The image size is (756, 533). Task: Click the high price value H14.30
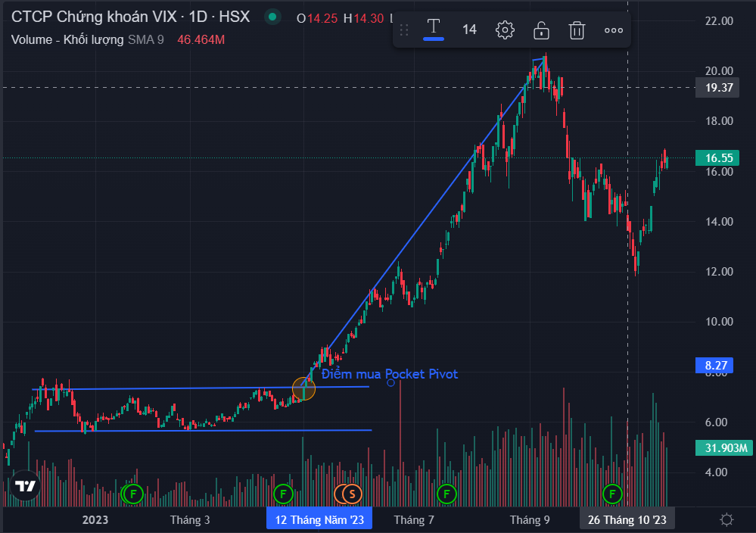tap(363, 18)
